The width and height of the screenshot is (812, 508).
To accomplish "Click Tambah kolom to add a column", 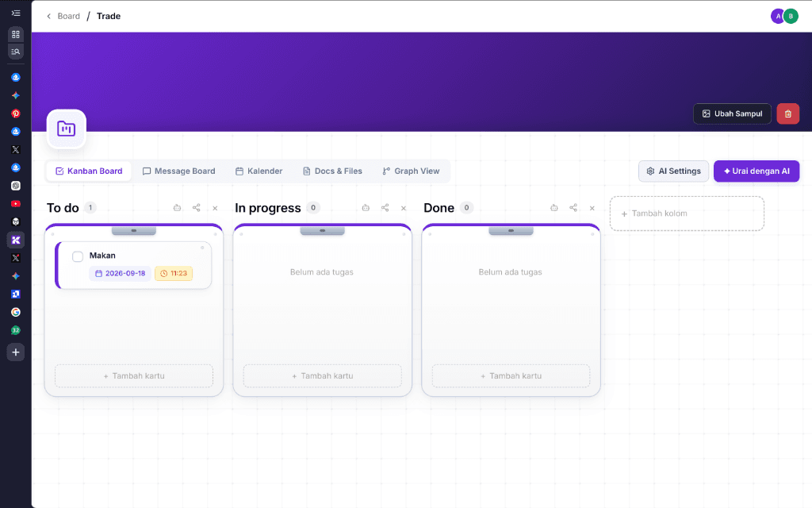I will tap(687, 214).
